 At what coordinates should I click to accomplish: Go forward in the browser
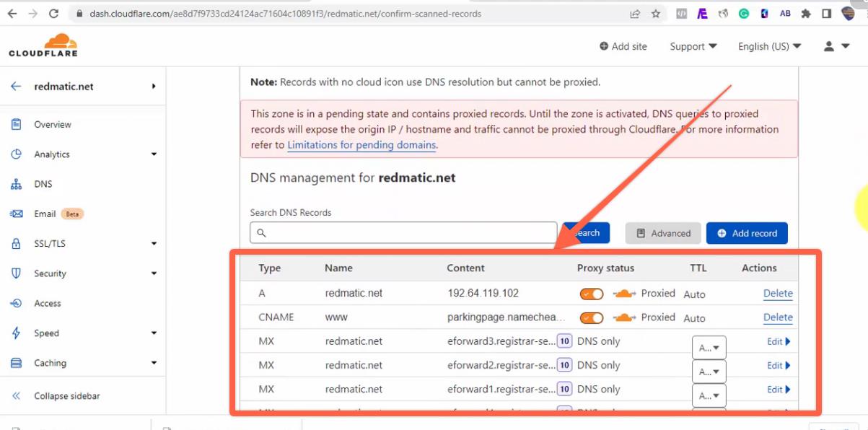click(32, 14)
